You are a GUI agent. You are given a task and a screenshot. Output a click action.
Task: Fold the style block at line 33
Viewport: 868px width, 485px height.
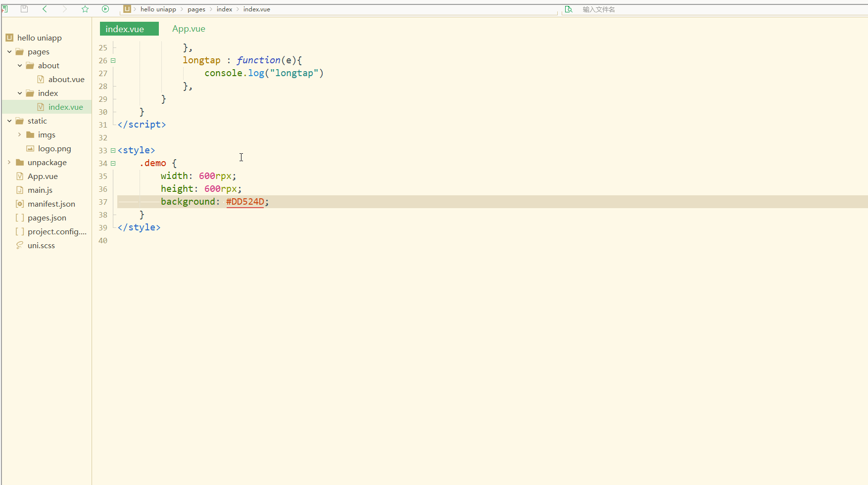pos(113,150)
